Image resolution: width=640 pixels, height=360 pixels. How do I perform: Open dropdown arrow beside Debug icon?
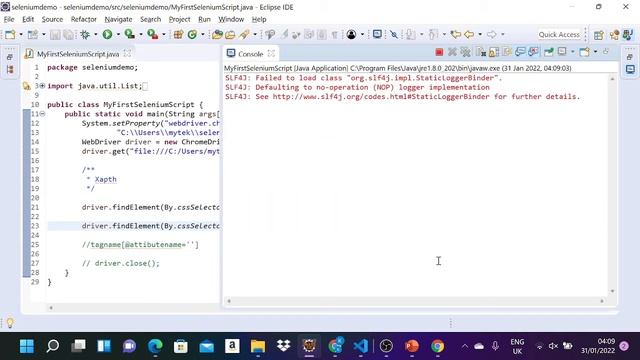(x=96, y=35)
